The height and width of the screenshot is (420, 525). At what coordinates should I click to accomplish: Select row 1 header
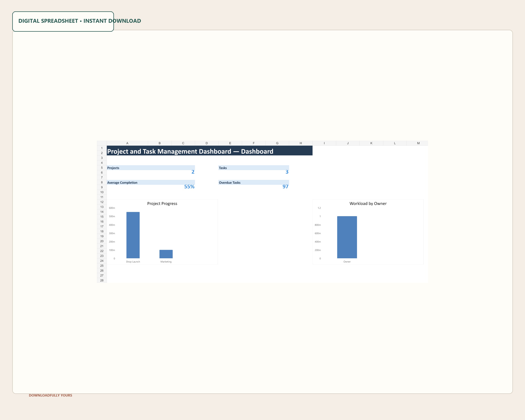pyautogui.click(x=102, y=148)
